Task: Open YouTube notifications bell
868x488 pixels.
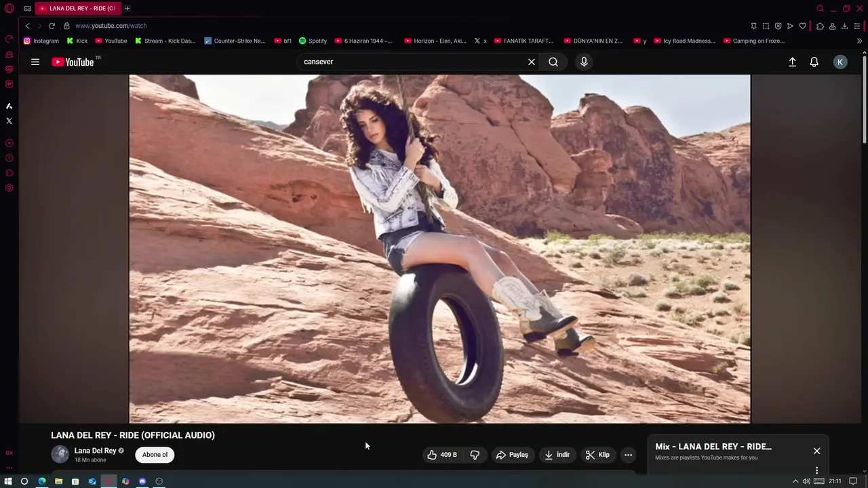Action: point(814,62)
